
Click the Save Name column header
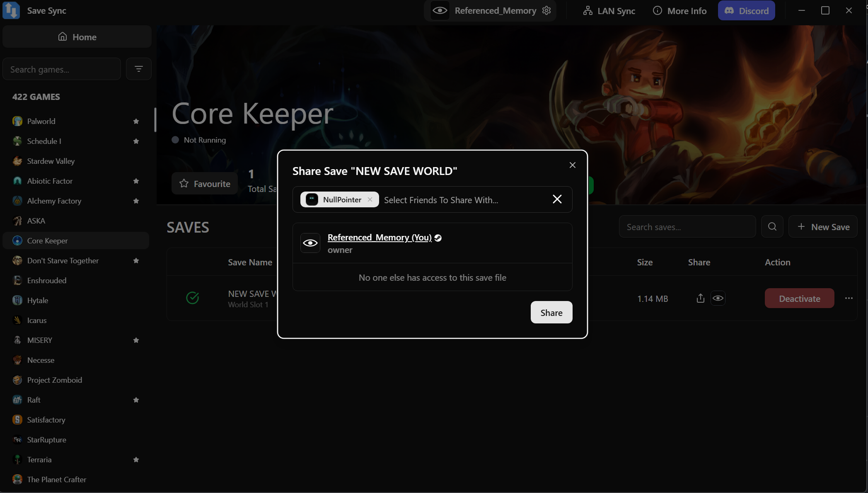click(x=250, y=262)
